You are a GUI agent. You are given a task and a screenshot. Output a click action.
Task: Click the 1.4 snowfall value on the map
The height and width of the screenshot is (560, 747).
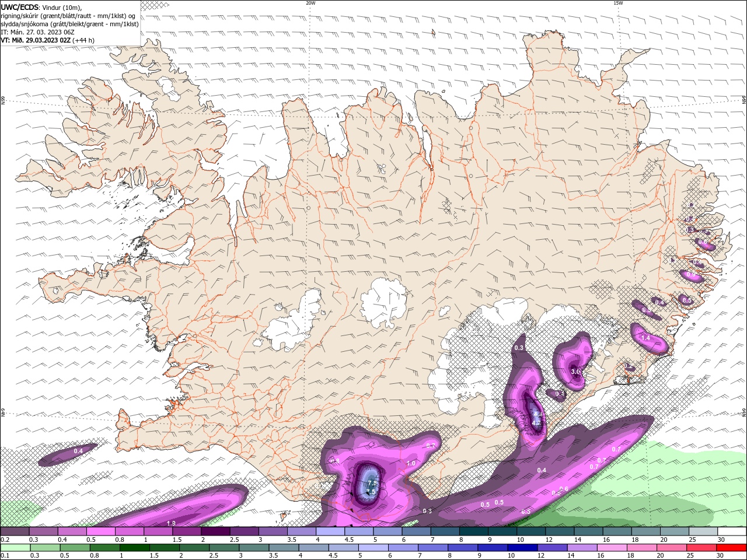coord(645,338)
